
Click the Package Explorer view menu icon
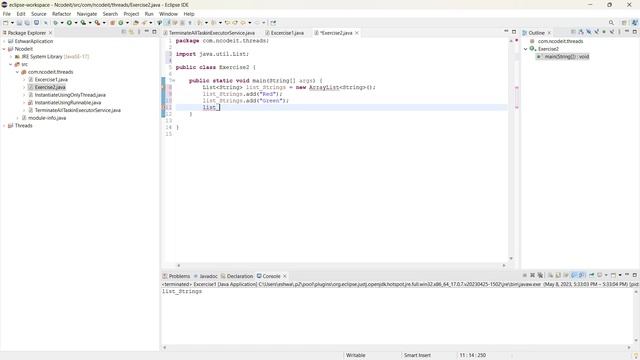click(x=139, y=32)
